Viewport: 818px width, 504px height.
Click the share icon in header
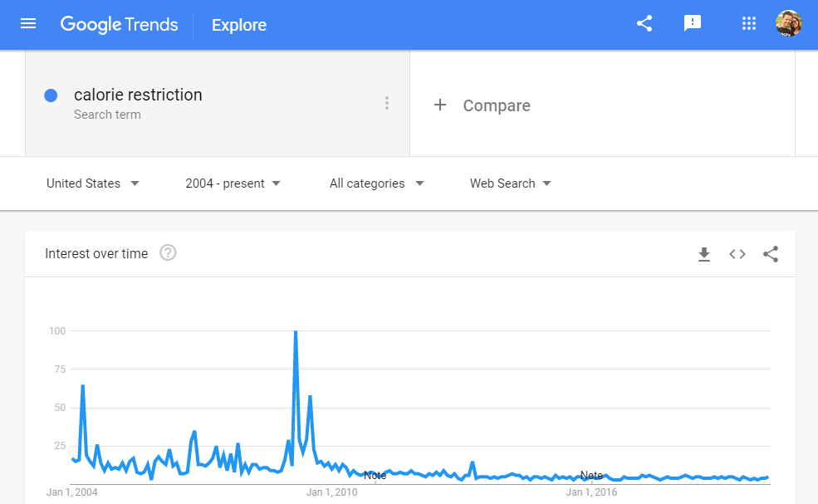[644, 23]
